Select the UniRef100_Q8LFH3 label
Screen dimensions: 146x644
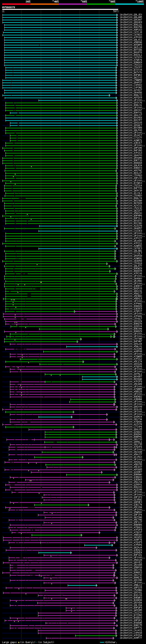coord(131,130)
